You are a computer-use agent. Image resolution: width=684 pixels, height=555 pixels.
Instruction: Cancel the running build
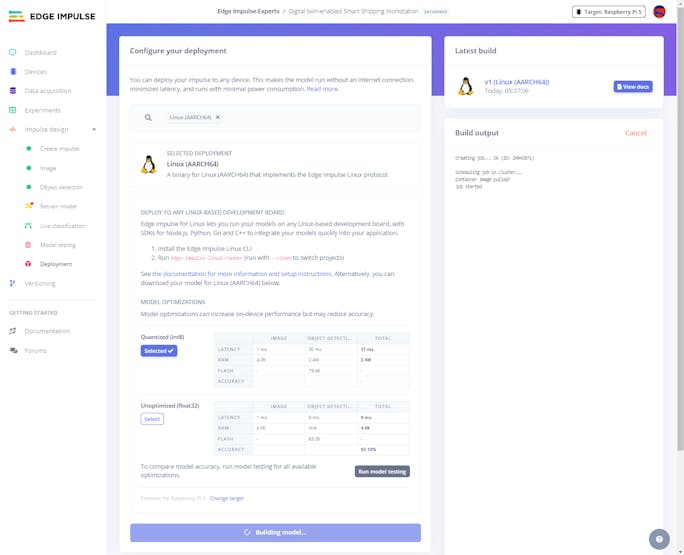coord(636,133)
